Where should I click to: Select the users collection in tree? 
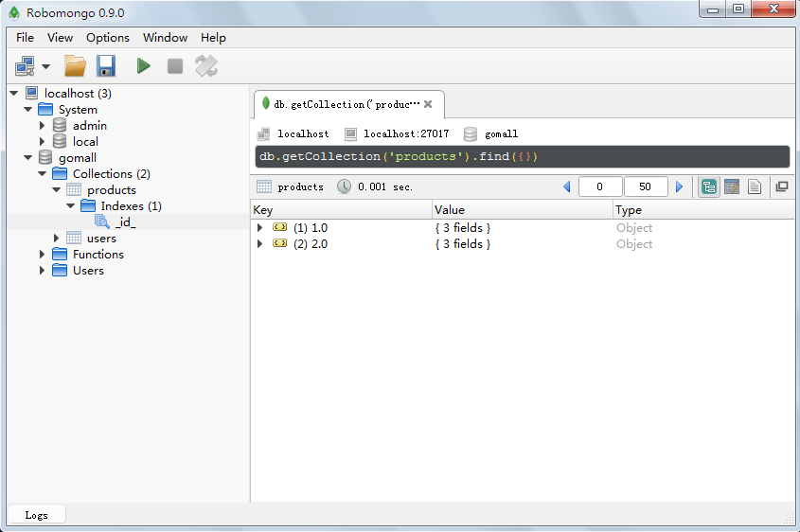[x=101, y=239]
